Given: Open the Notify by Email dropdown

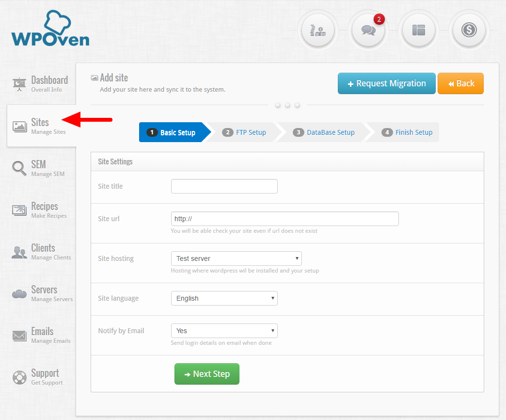Looking at the screenshot, I should [224, 331].
